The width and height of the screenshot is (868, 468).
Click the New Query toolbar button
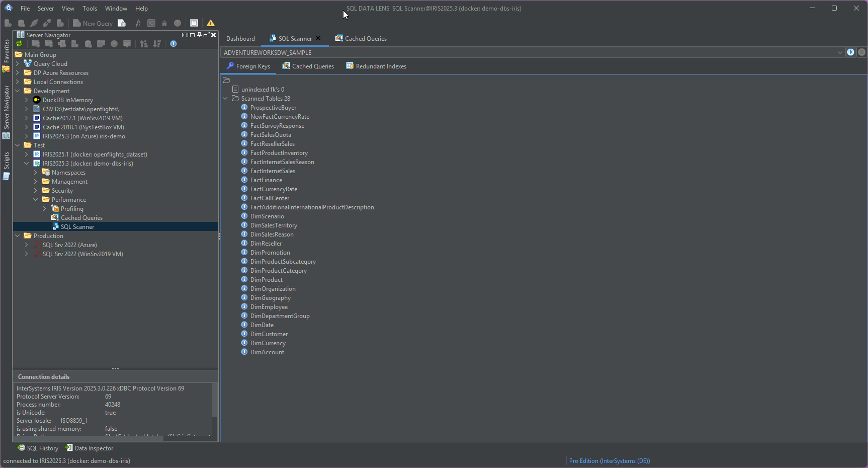pyautogui.click(x=93, y=23)
